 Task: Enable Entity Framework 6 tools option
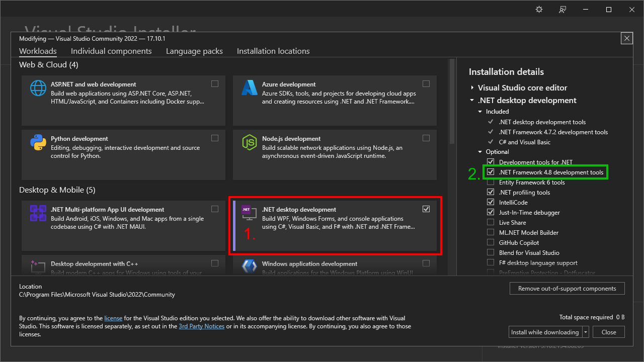(490, 182)
